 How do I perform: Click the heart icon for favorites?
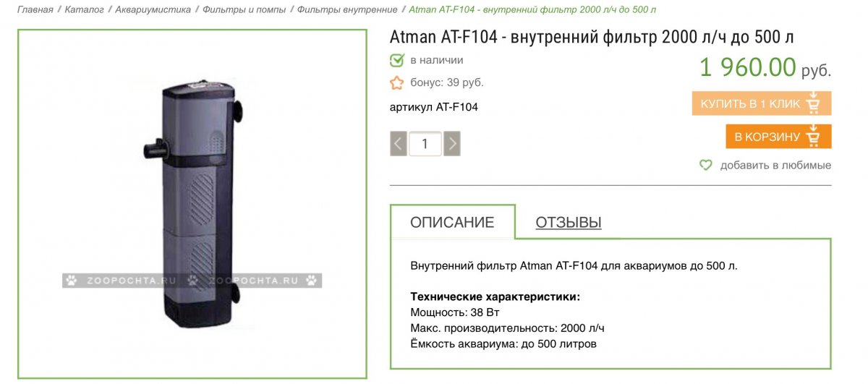tap(706, 165)
